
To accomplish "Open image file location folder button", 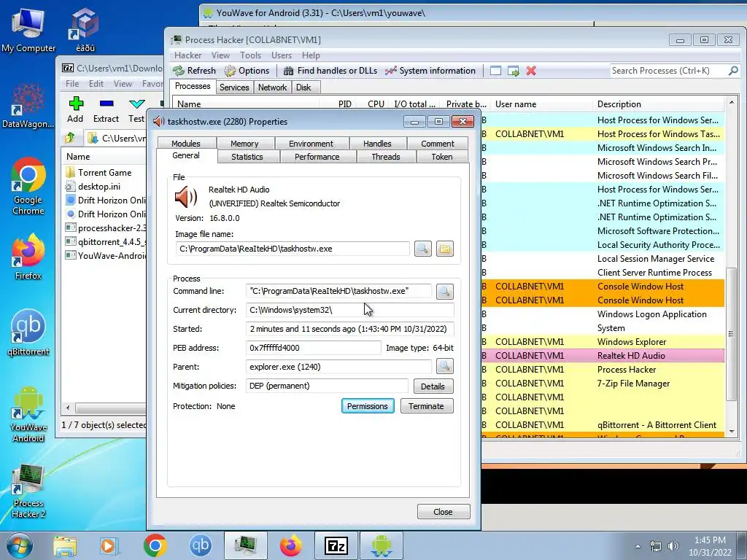I will click(445, 249).
